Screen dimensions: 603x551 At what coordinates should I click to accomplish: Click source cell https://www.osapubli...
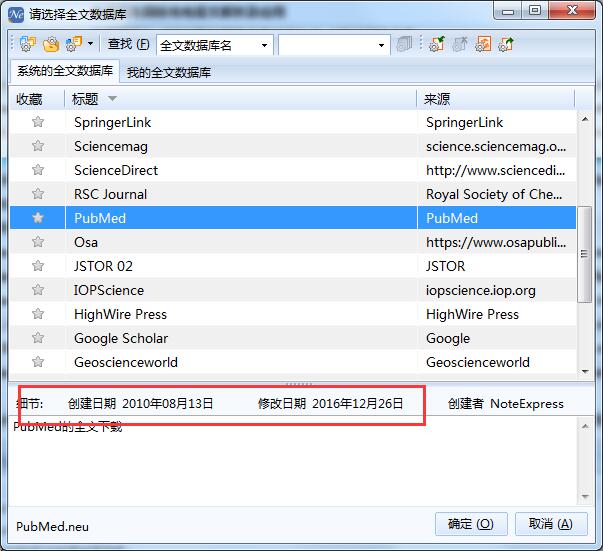click(496, 242)
